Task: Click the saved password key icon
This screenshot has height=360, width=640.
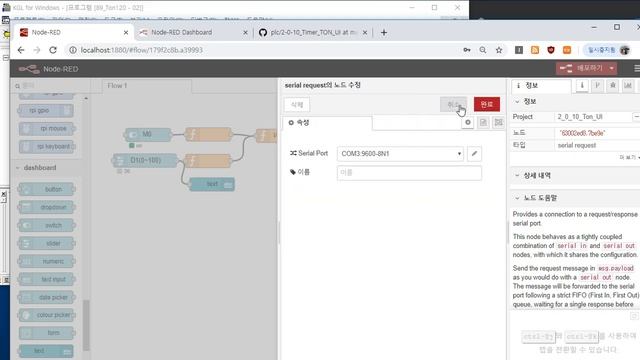Action: (x=467, y=50)
